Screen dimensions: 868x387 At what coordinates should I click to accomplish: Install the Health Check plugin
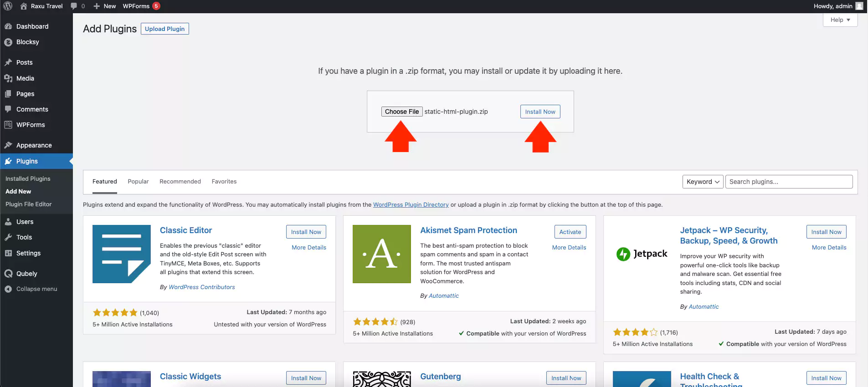click(x=827, y=378)
